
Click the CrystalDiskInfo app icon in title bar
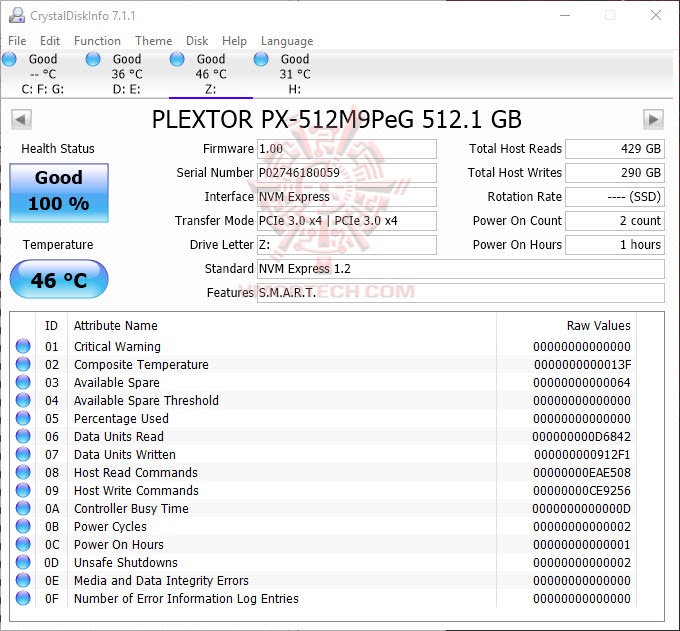17,15
